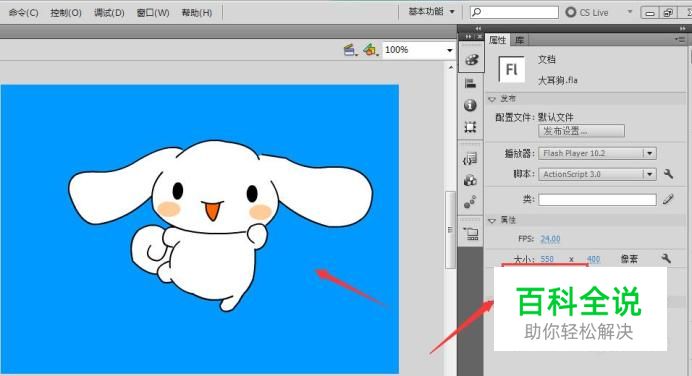Click the wrench next to ActionScript 3.0
Viewport: 692px width, 376px height.
pyautogui.click(x=668, y=174)
